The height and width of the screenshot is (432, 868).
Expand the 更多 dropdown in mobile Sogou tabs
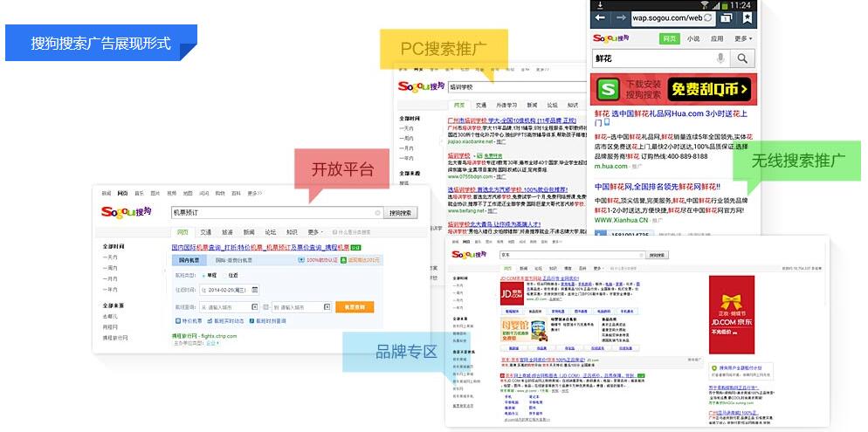(x=743, y=38)
